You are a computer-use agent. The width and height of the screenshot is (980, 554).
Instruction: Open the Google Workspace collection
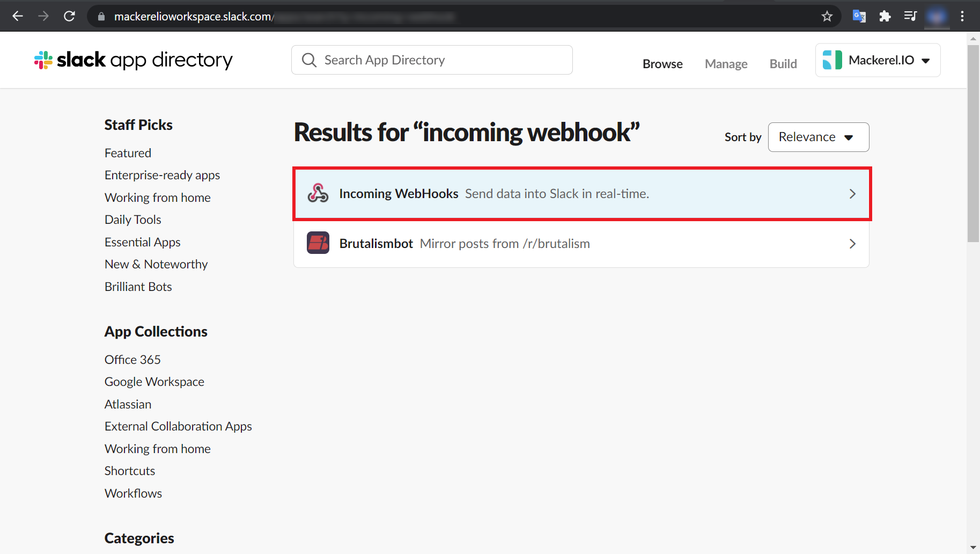(x=154, y=381)
